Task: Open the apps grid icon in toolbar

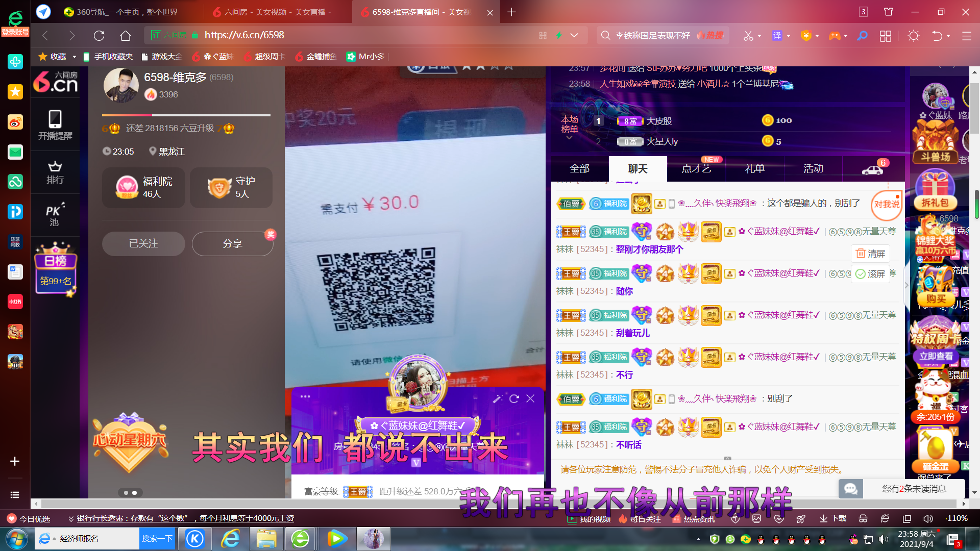Action: [x=886, y=36]
